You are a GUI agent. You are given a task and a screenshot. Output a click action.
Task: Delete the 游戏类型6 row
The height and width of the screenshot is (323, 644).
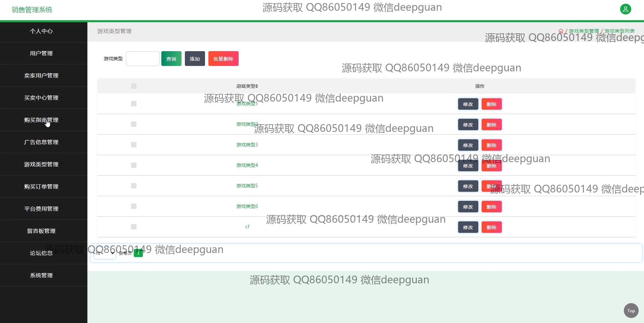(491, 207)
